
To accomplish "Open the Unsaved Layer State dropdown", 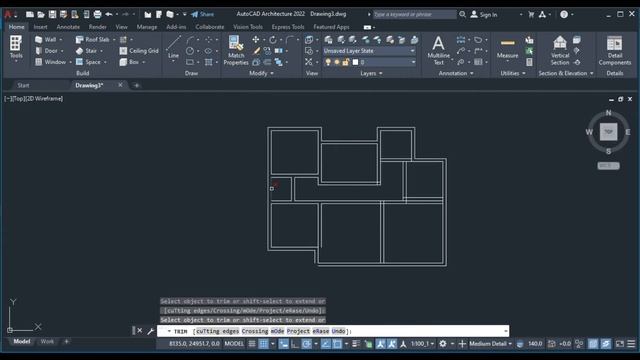I will pyautogui.click(x=369, y=51).
